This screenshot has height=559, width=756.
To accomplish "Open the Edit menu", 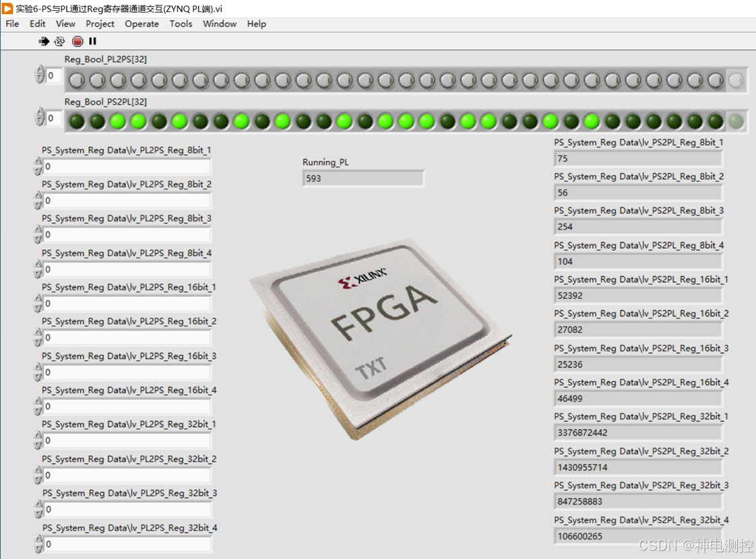I will coord(37,24).
